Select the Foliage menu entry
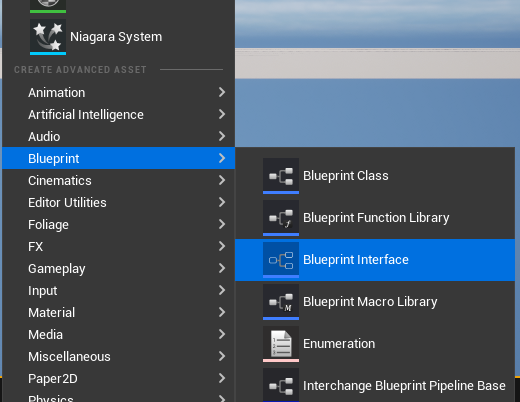The width and height of the screenshot is (520, 402). (118, 224)
